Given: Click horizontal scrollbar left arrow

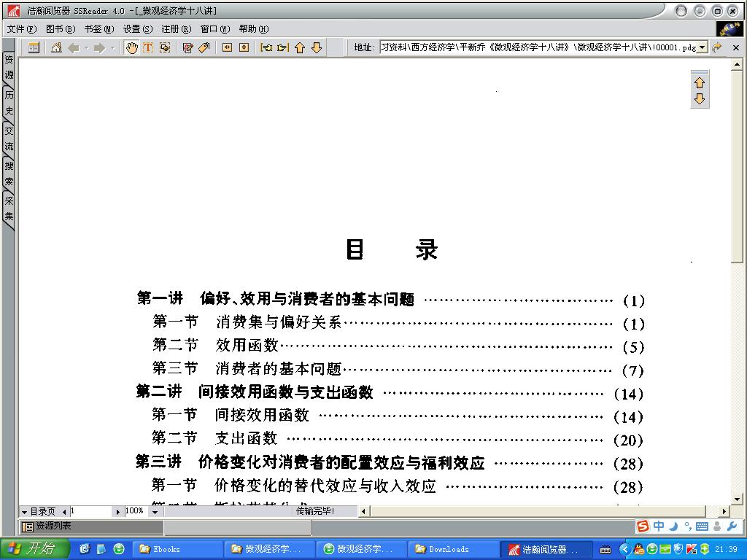Looking at the screenshot, I should [363, 512].
